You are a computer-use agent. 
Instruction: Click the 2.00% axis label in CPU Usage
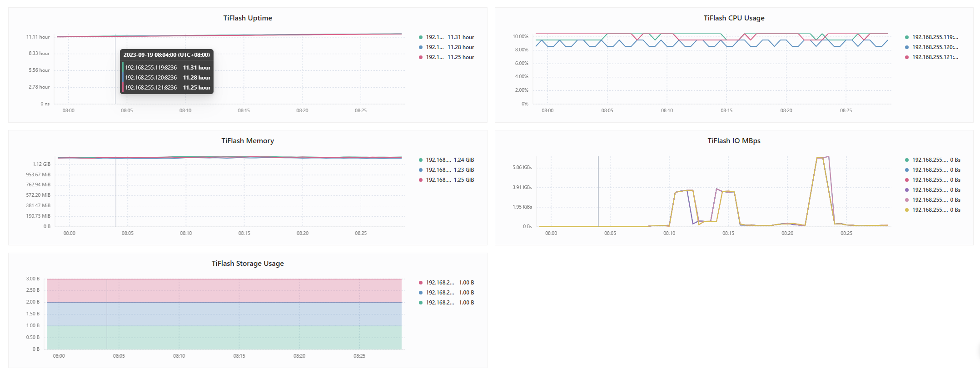[522, 90]
